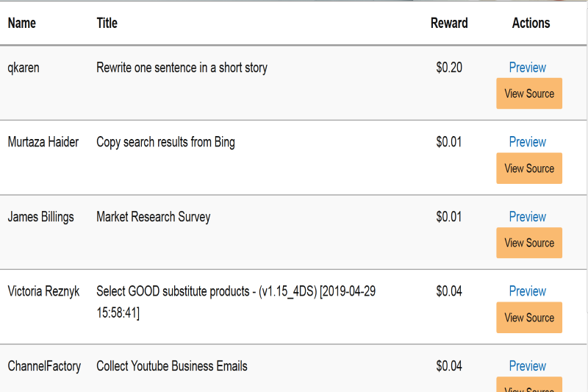Click the Name column header
Image resolution: width=588 pixels, height=392 pixels.
[x=22, y=24]
